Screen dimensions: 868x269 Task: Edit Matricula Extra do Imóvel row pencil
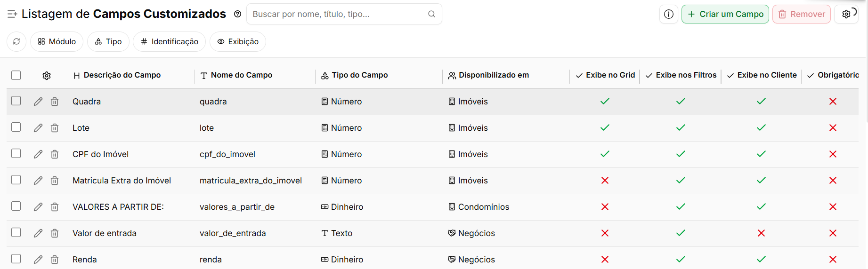click(x=38, y=181)
